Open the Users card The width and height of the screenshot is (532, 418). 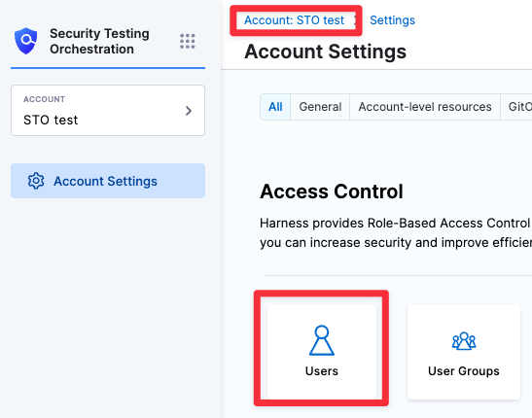322,352
